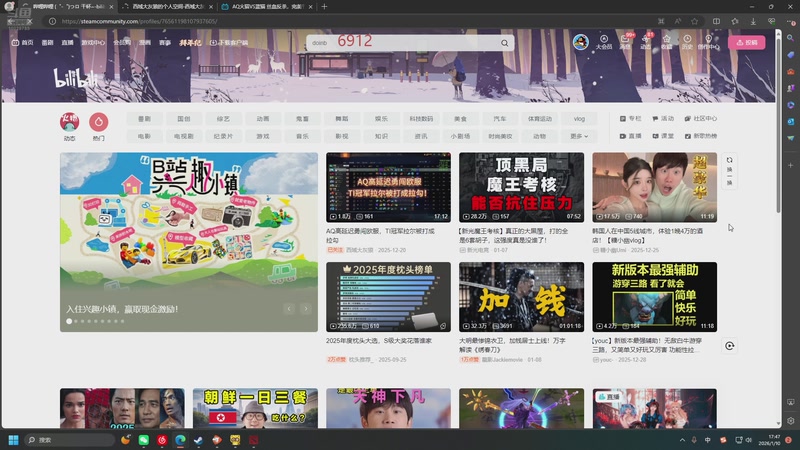The width and height of the screenshot is (800, 450).
Task: Open the NetEase Music red icon in taskbar
Action: [x=162, y=440]
